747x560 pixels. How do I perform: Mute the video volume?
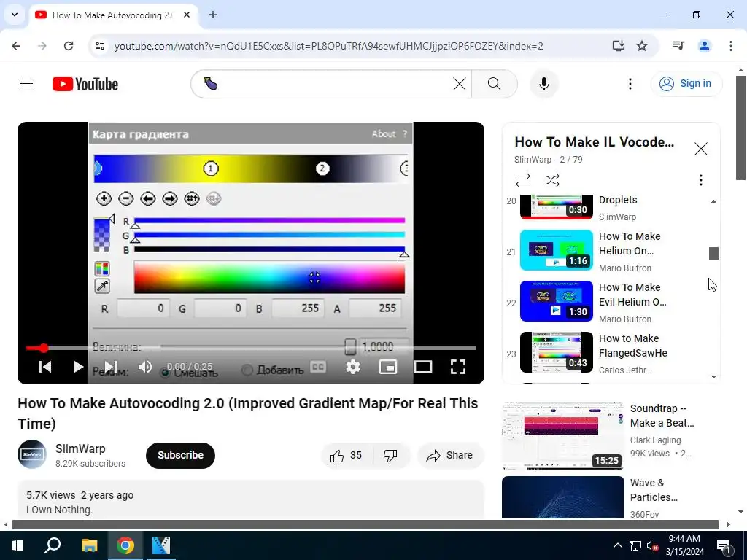coord(145,367)
